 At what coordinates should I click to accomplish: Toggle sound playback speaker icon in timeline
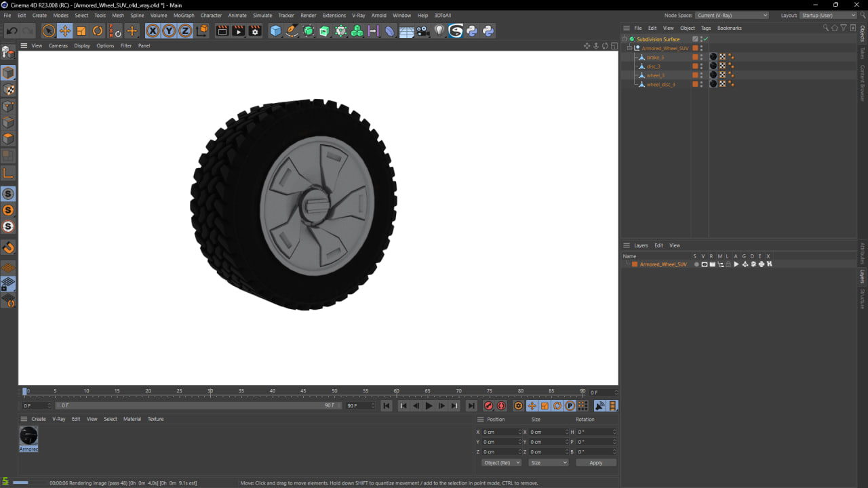[x=600, y=406]
